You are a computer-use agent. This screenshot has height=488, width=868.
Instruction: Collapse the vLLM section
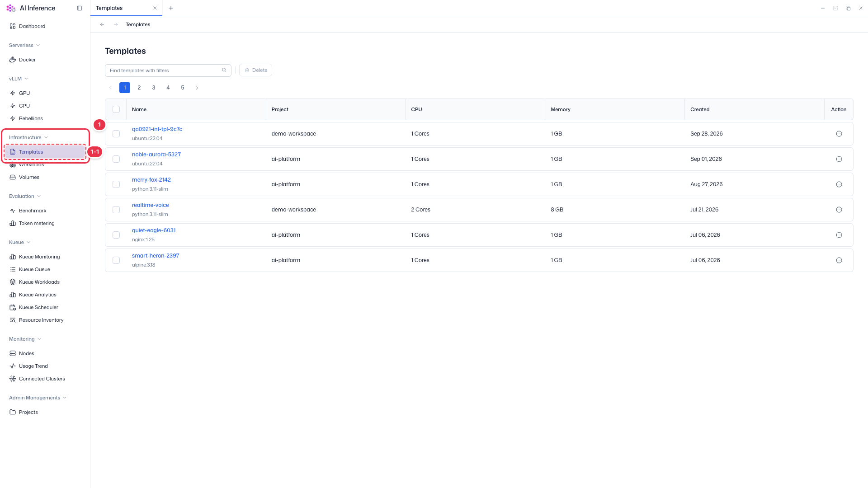[19, 79]
